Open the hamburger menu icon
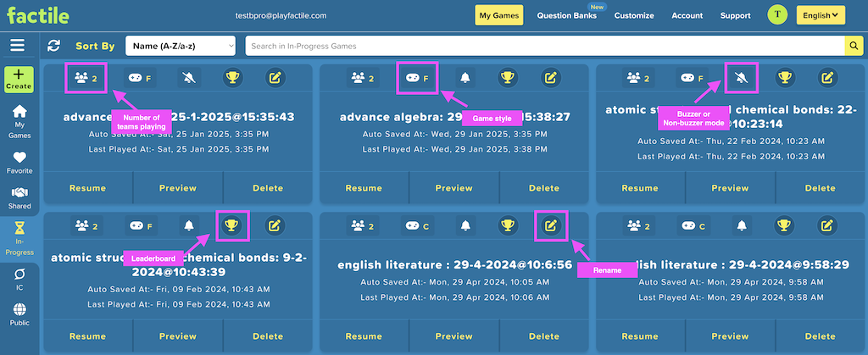This screenshot has width=868, height=355. click(18, 46)
